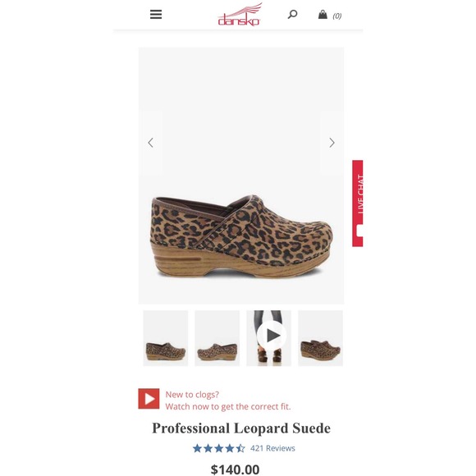Select the second shoe thumbnail

point(217,338)
